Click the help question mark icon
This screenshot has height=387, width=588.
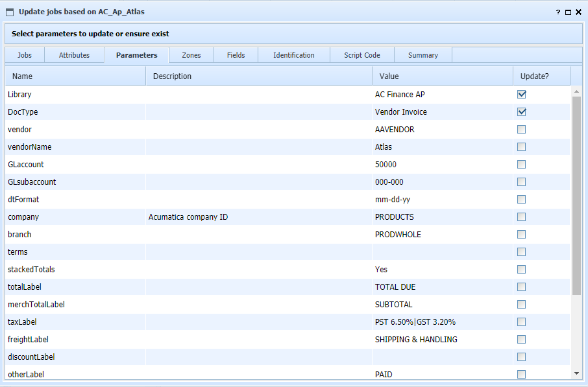click(x=558, y=12)
